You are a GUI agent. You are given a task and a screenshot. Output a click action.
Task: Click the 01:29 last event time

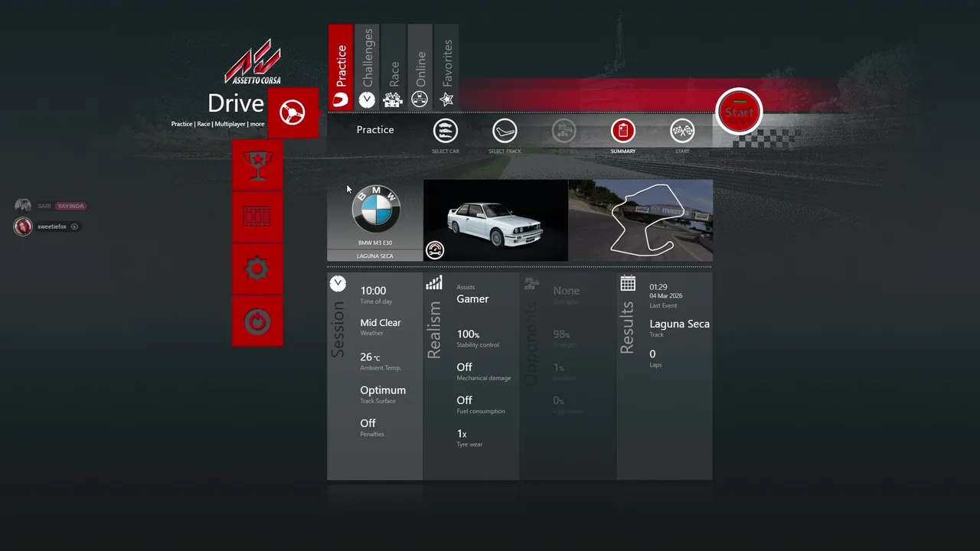pyautogui.click(x=658, y=288)
